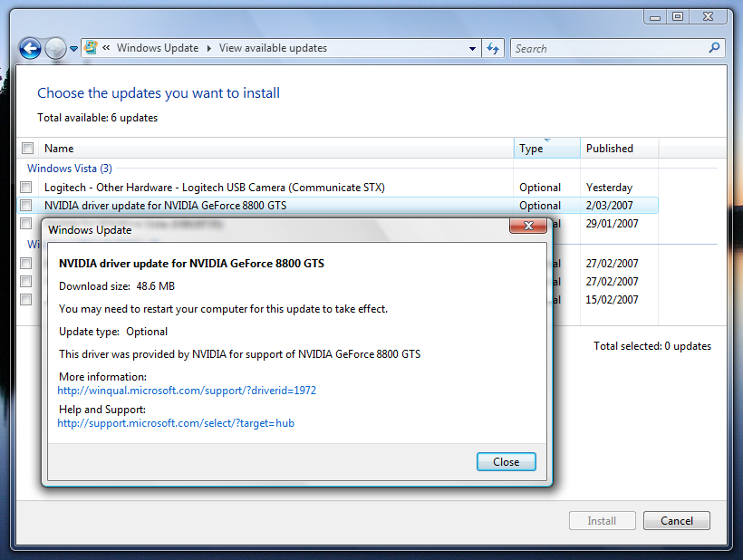The width and height of the screenshot is (743, 560).
Task: Check the Logitech USB Camera update checkbox
Action: pyautogui.click(x=26, y=188)
